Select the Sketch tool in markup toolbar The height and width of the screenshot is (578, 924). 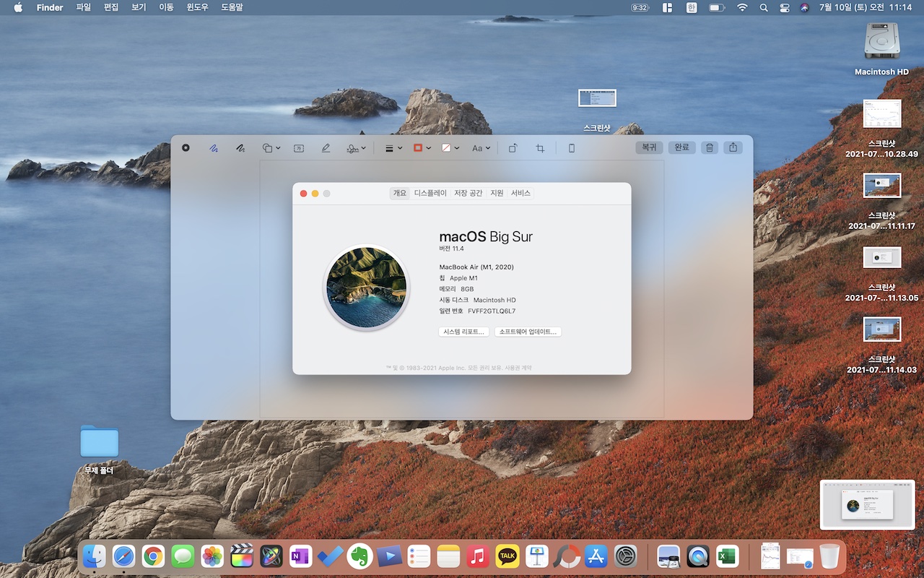point(214,147)
